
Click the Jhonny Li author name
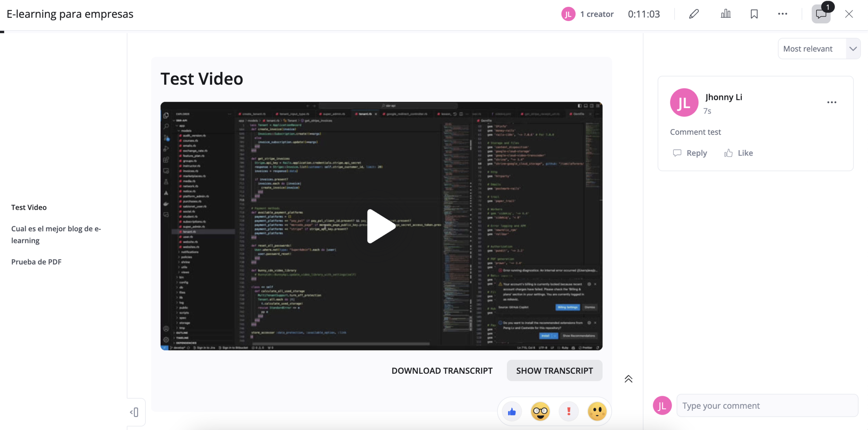pyautogui.click(x=724, y=97)
